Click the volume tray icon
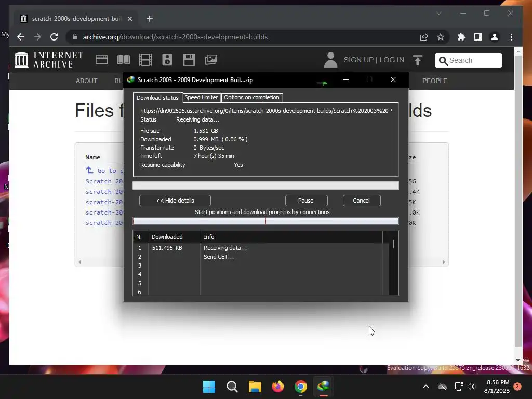 (471, 387)
